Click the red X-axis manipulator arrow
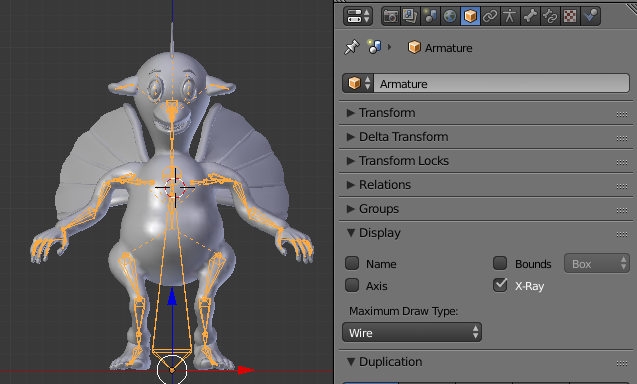Screen dimensions: 637x384 pos(246,370)
